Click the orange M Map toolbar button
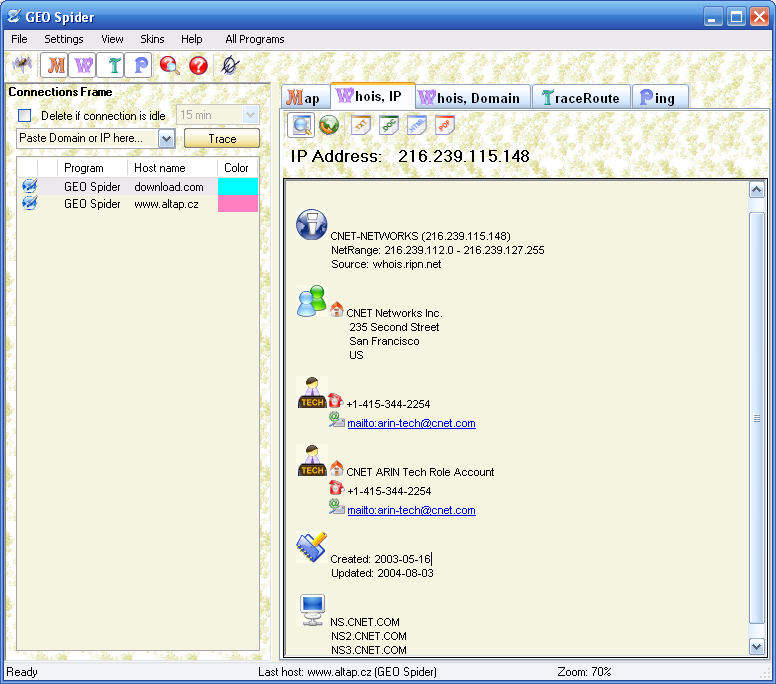The image size is (776, 684). coord(54,65)
